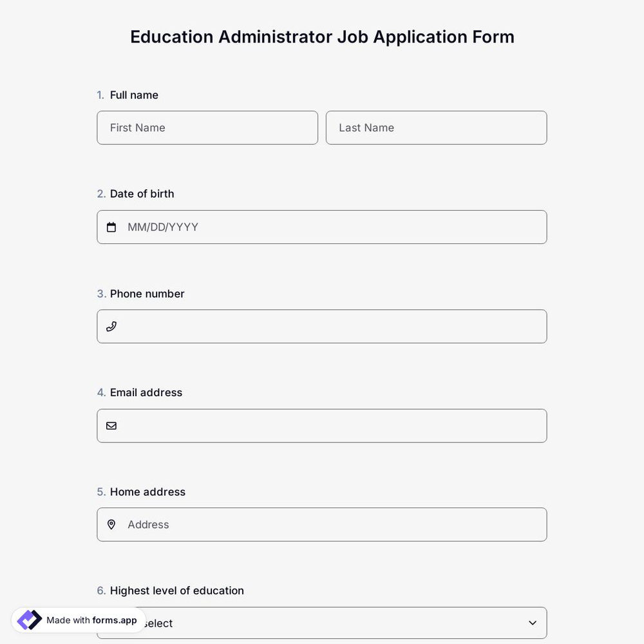
Task: Click the envelope icon in email field
Action: click(x=111, y=425)
